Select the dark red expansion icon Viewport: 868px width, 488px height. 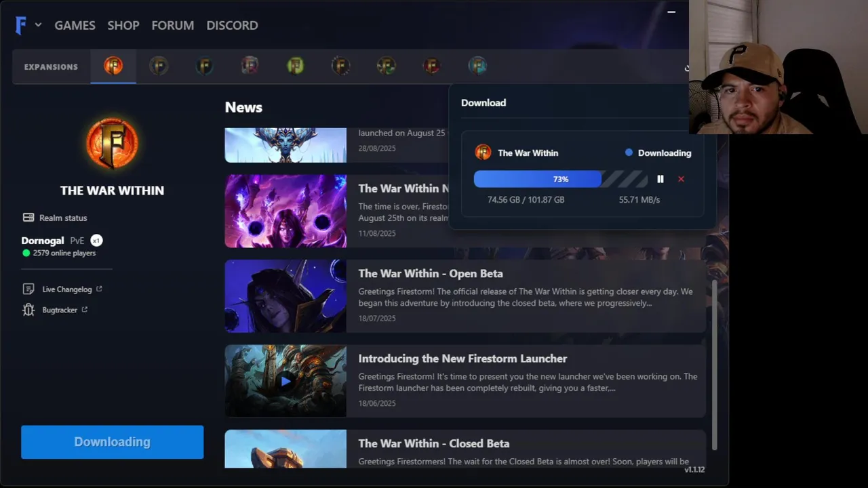click(432, 66)
